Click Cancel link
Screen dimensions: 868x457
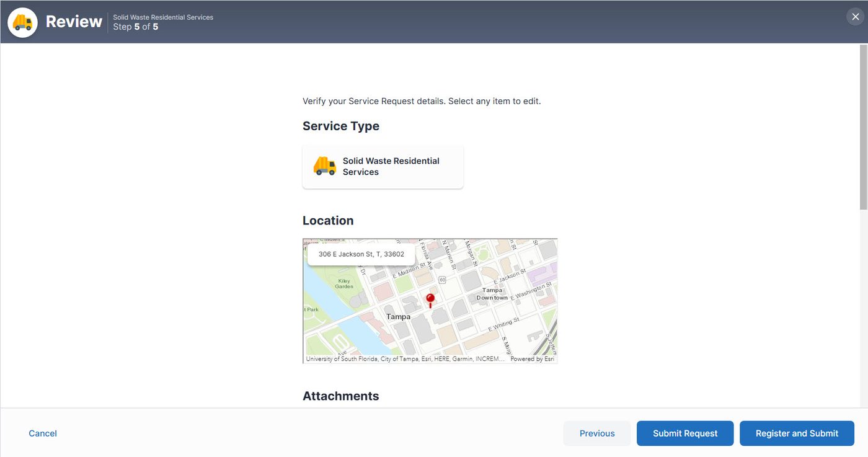[x=43, y=433]
